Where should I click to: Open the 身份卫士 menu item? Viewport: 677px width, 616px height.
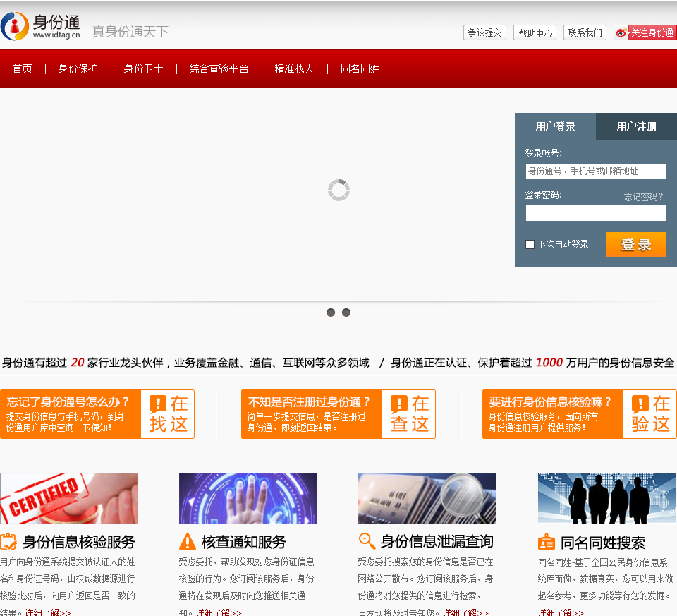point(143,68)
